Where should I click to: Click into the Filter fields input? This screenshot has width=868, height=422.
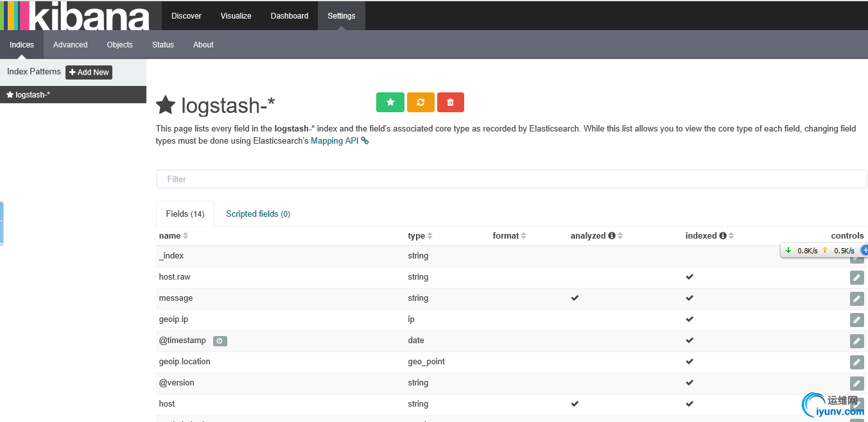point(511,179)
